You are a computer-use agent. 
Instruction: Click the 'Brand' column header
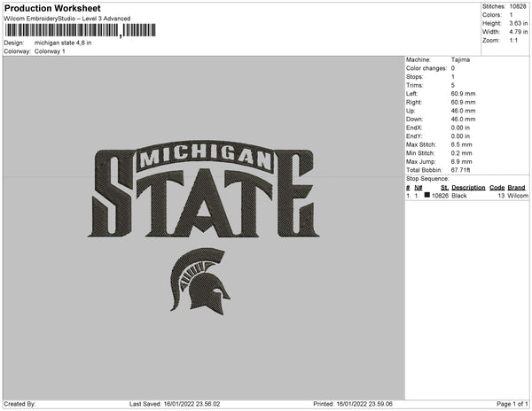pyautogui.click(x=516, y=188)
